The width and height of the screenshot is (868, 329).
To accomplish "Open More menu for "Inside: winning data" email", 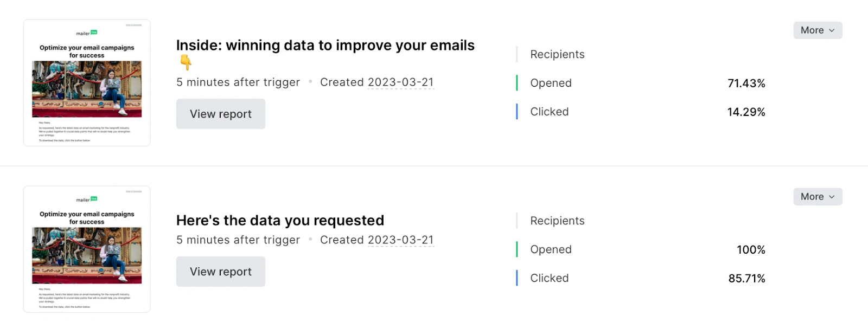I will 817,30.
